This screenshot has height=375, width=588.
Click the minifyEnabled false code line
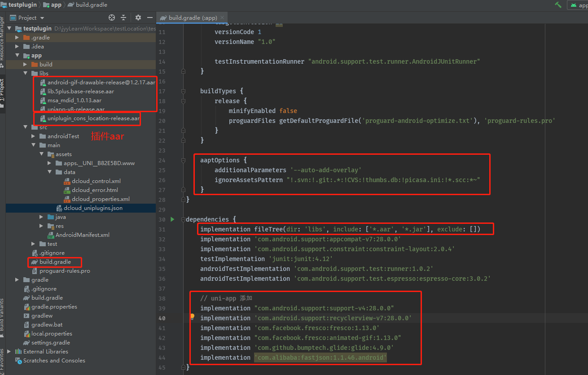[x=263, y=111]
